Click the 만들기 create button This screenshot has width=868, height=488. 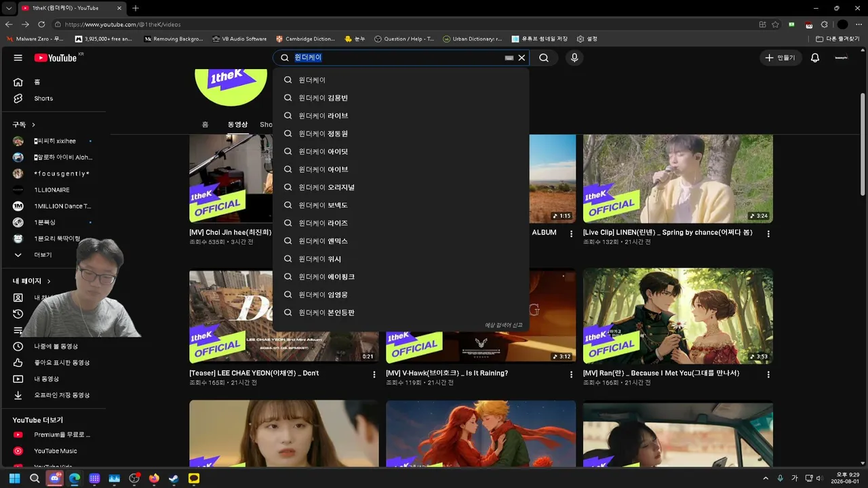pos(780,58)
